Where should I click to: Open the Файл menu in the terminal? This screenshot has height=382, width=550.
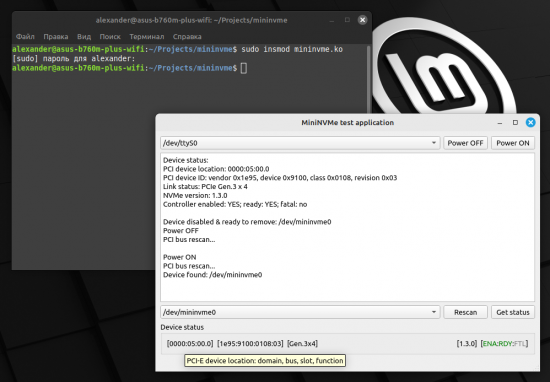pyautogui.click(x=25, y=36)
